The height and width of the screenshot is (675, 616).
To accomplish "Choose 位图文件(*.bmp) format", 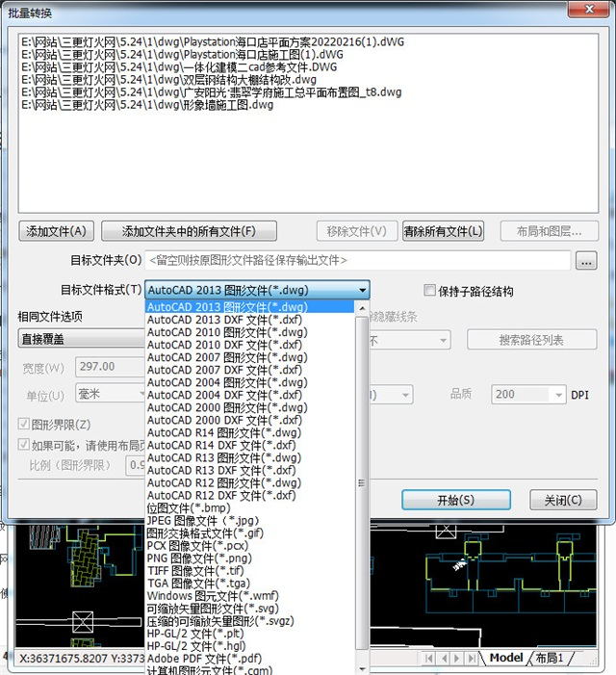I will point(250,507).
